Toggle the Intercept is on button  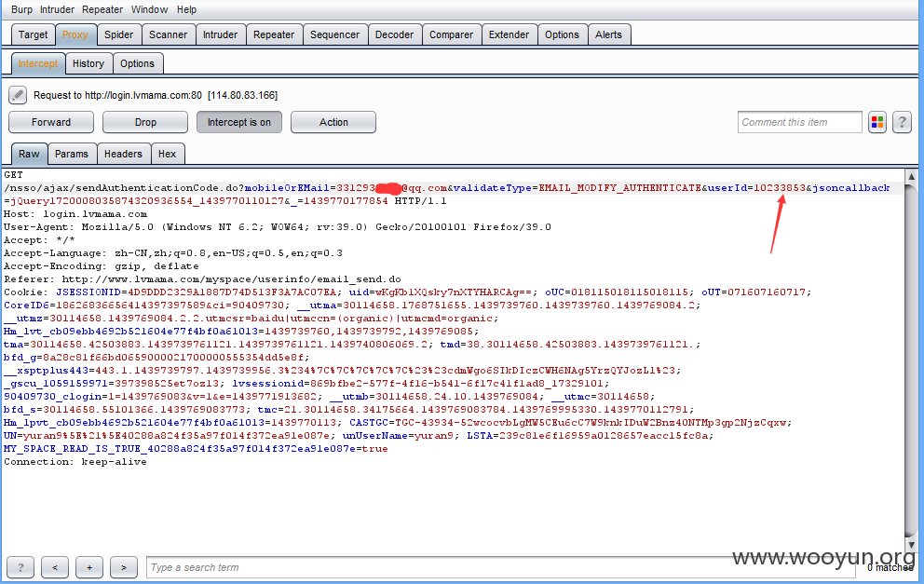(238, 122)
